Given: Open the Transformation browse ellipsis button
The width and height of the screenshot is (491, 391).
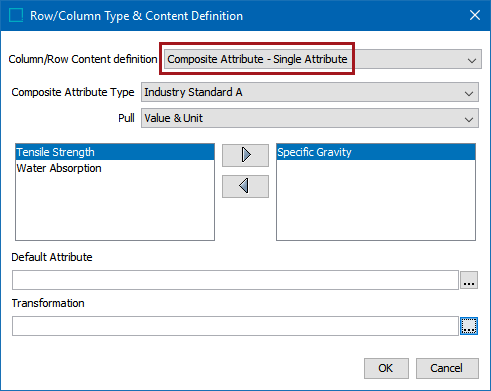Looking at the screenshot, I should click(x=469, y=326).
